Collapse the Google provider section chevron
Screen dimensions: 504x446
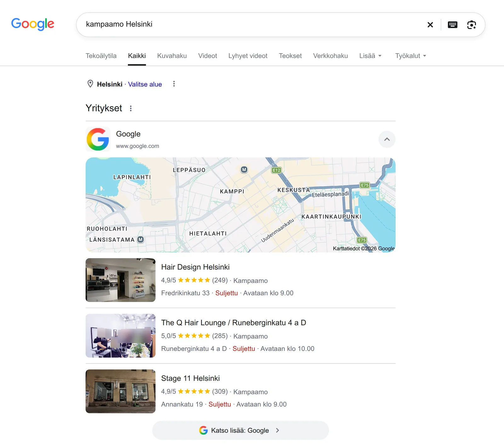tap(387, 139)
